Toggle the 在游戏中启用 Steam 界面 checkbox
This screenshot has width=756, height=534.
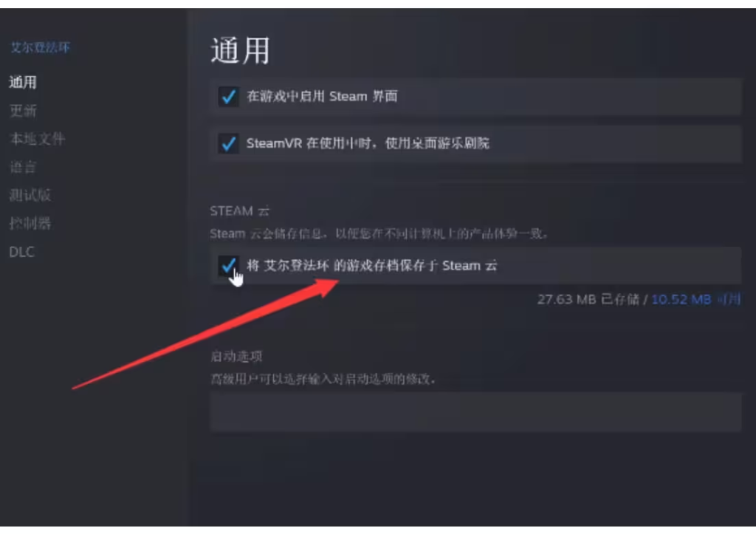point(229,97)
